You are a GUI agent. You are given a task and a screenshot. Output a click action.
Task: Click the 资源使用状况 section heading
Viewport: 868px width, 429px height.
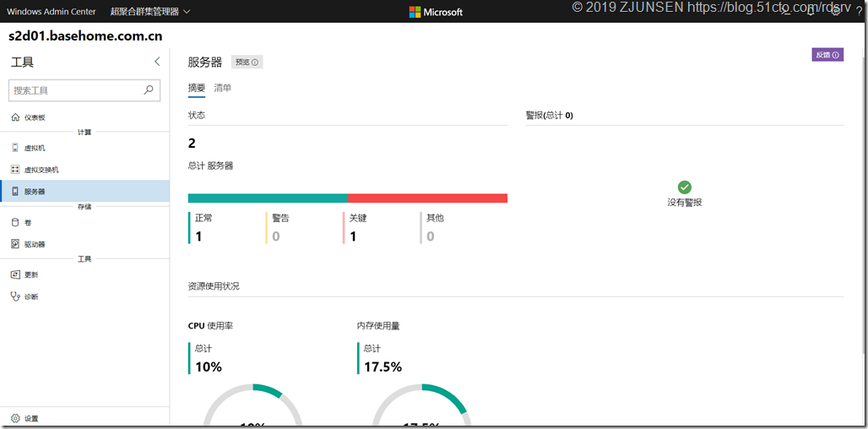pos(214,286)
